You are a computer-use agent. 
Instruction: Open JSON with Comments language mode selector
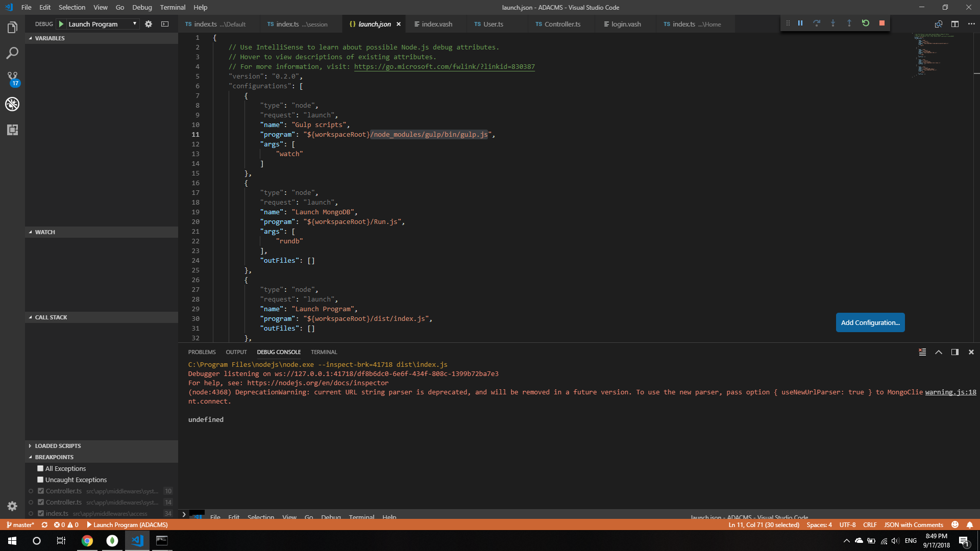[x=913, y=524]
